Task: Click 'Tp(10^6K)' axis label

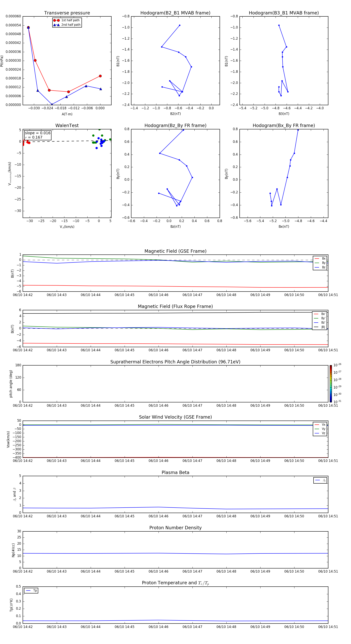Action: [11, 605]
